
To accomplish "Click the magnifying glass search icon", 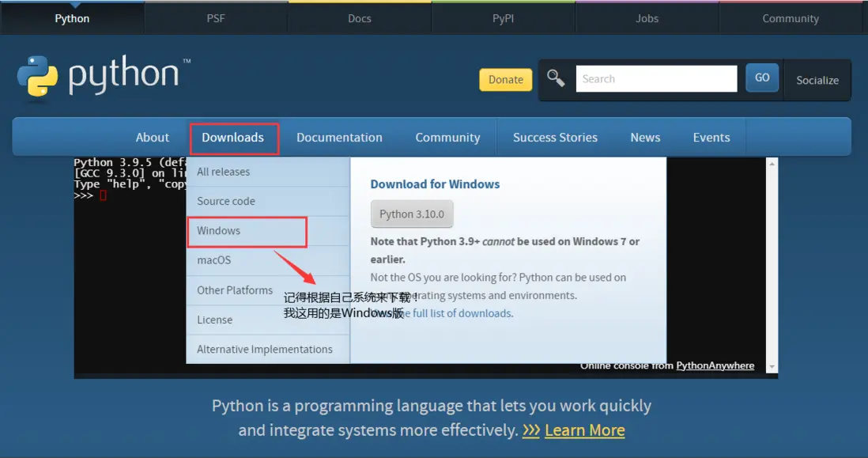I will (556, 78).
